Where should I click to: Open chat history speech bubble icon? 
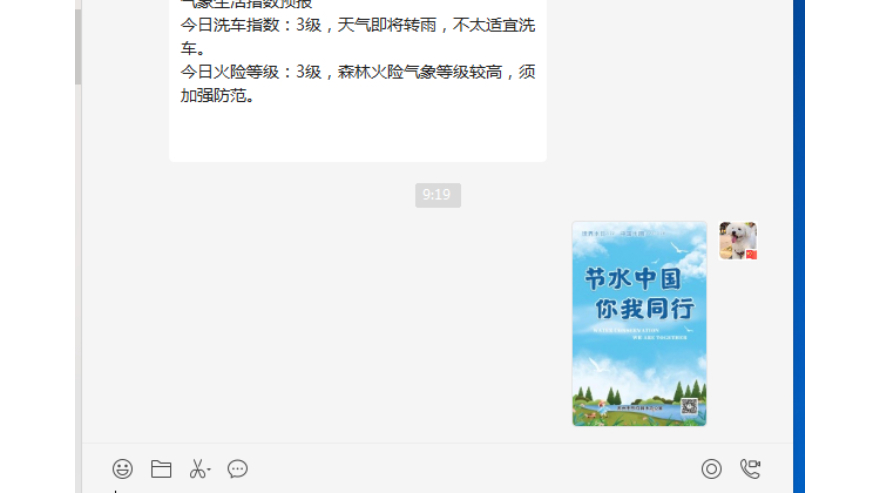237,468
